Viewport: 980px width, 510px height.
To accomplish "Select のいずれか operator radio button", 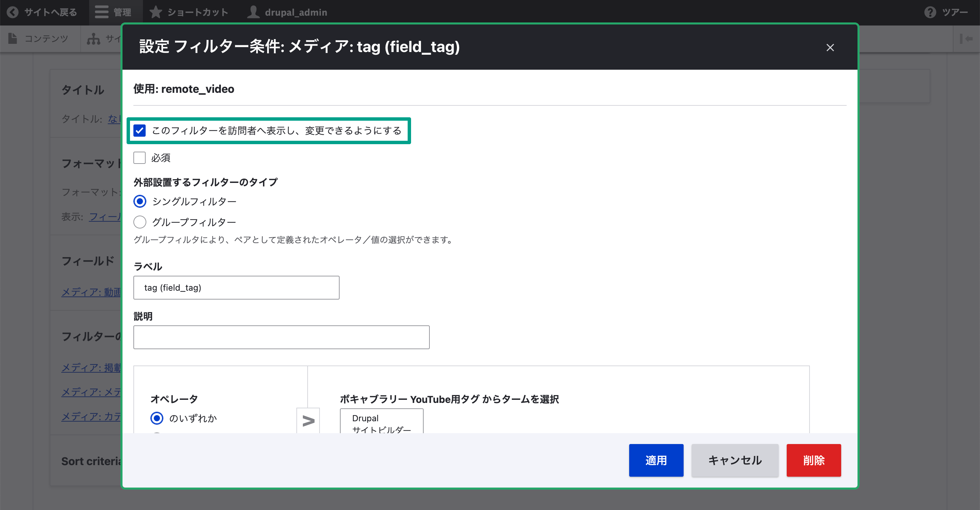I will (157, 418).
